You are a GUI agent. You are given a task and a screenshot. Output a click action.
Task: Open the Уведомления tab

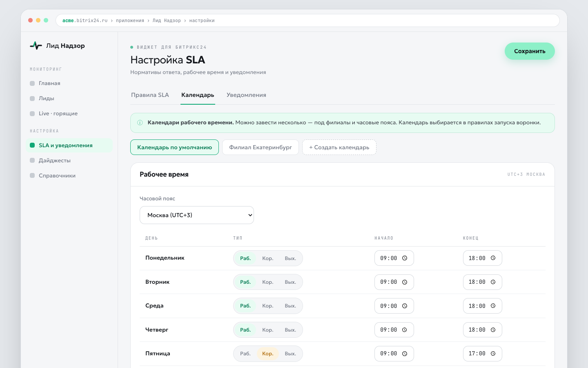click(246, 95)
